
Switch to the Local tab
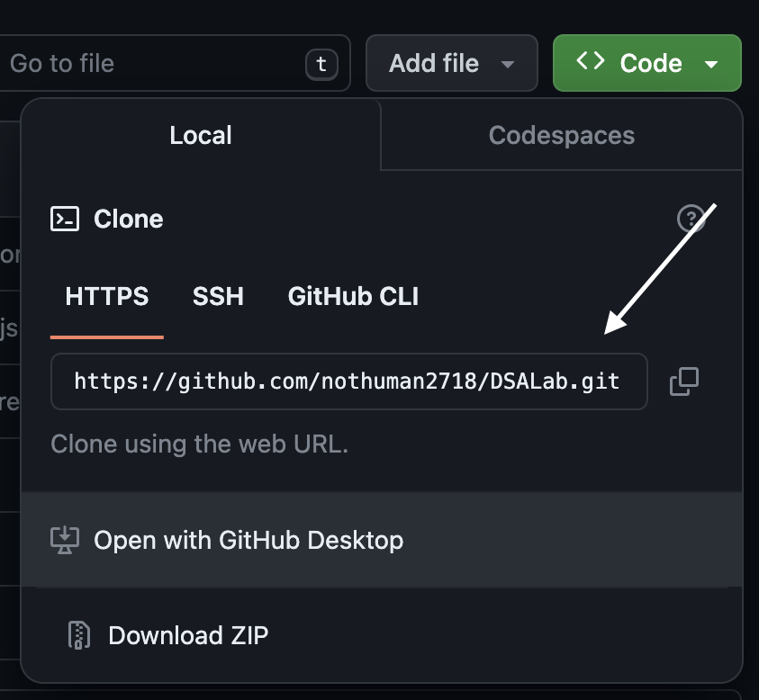(x=201, y=135)
